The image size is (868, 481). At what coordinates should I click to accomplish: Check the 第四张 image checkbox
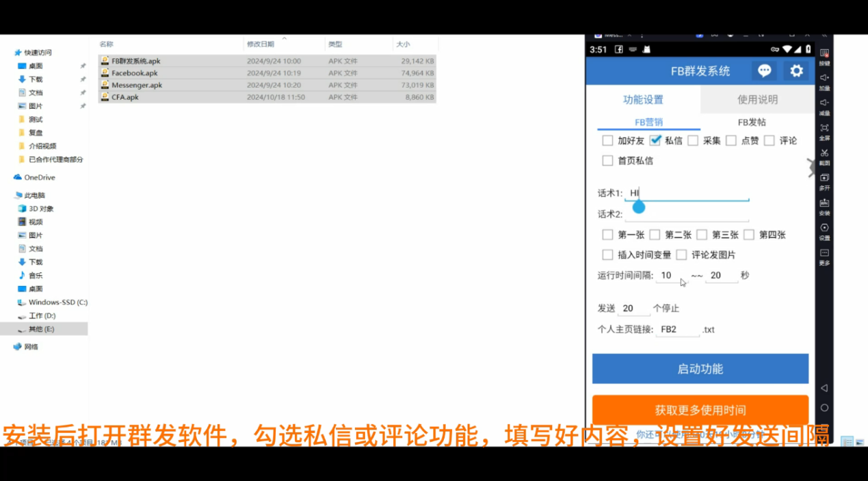coord(749,235)
